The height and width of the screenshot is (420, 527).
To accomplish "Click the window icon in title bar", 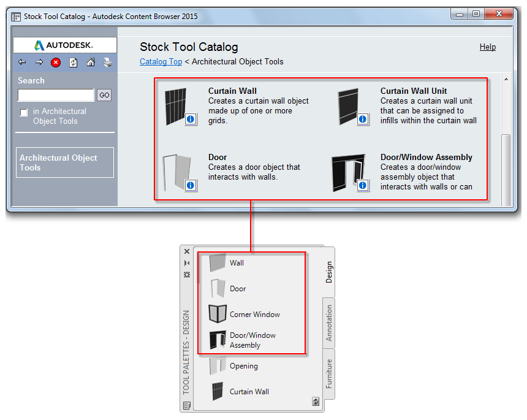I will 16,17.
